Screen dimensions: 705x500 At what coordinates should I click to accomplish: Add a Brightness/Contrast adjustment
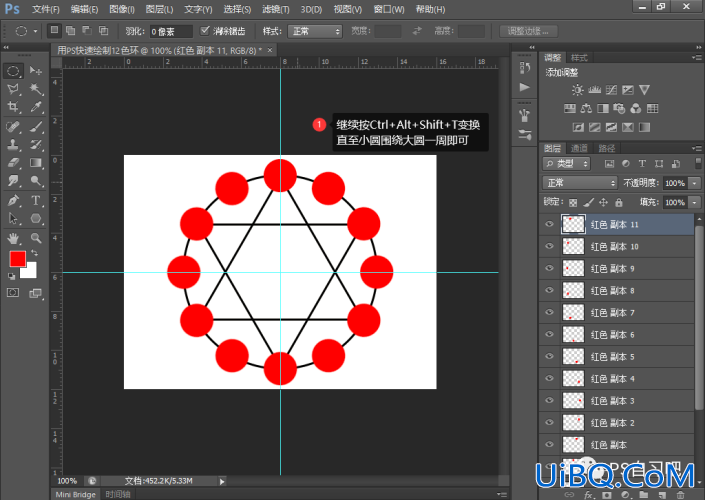pyautogui.click(x=578, y=90)
